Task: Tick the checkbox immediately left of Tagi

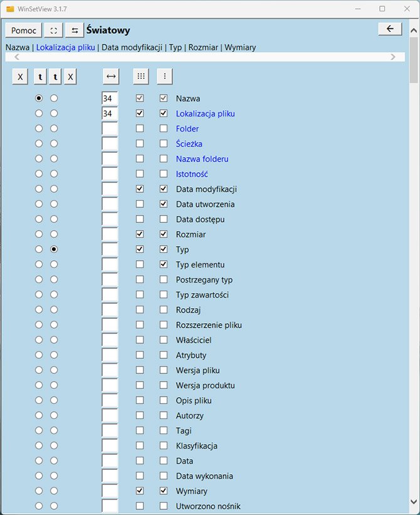Action: (164, 431)
